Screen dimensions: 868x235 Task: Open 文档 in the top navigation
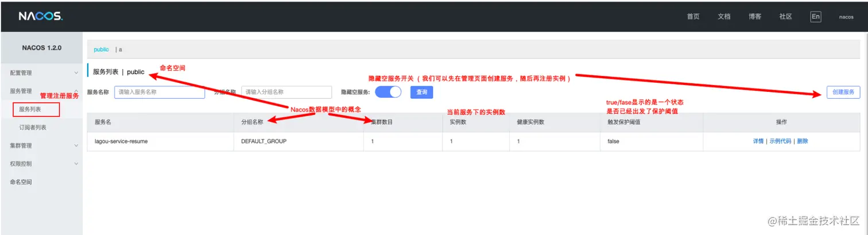(724, 17)
